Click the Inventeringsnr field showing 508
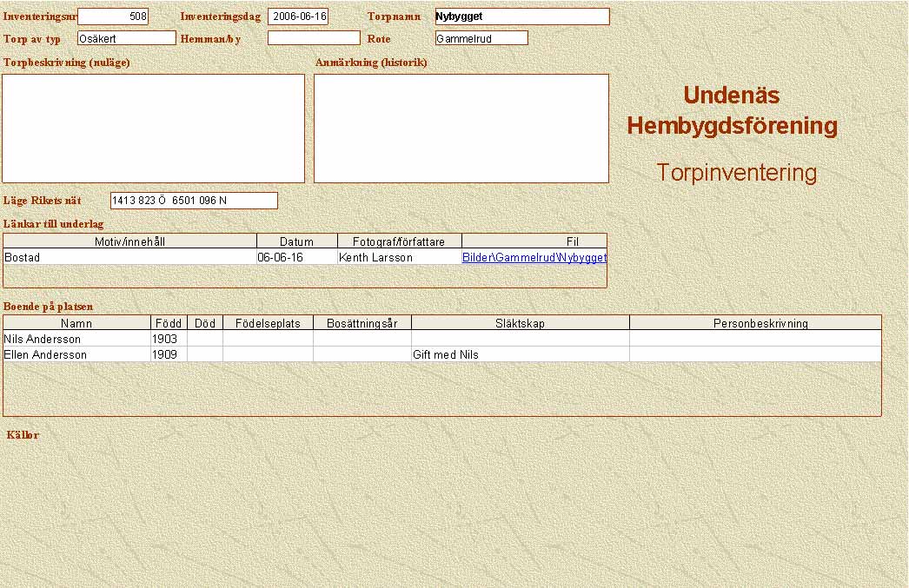The width and height of the screenshot is (909, 588). tap(113, 17)
